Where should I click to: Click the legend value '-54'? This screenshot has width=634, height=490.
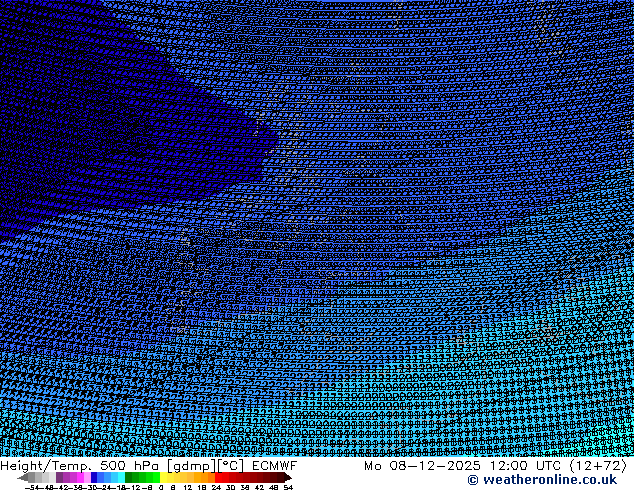click(32, 487)
